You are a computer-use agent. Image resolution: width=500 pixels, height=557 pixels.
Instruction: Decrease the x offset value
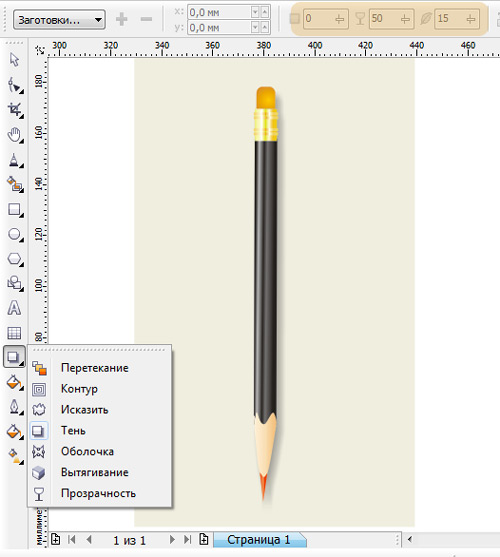(x=255, y=12)
